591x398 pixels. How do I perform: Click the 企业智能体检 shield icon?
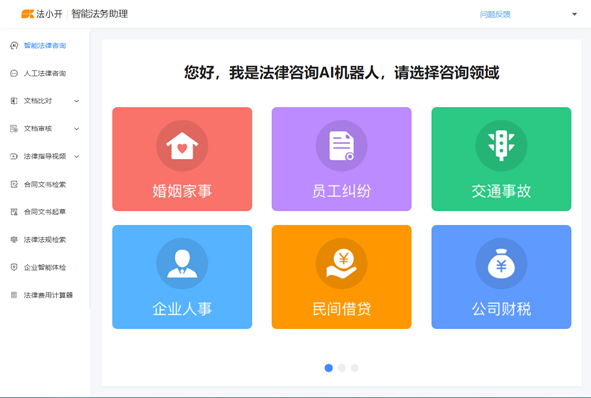coord(14,267)
